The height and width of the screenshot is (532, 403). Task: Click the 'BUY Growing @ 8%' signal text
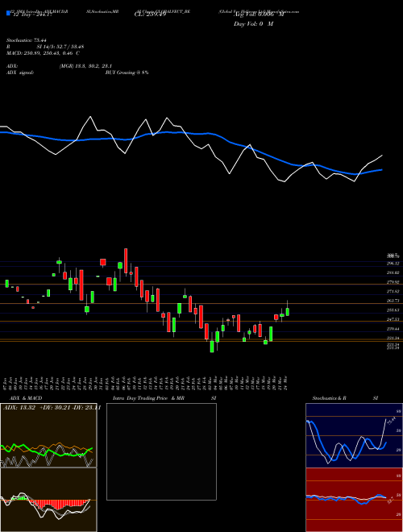[127, 73]
